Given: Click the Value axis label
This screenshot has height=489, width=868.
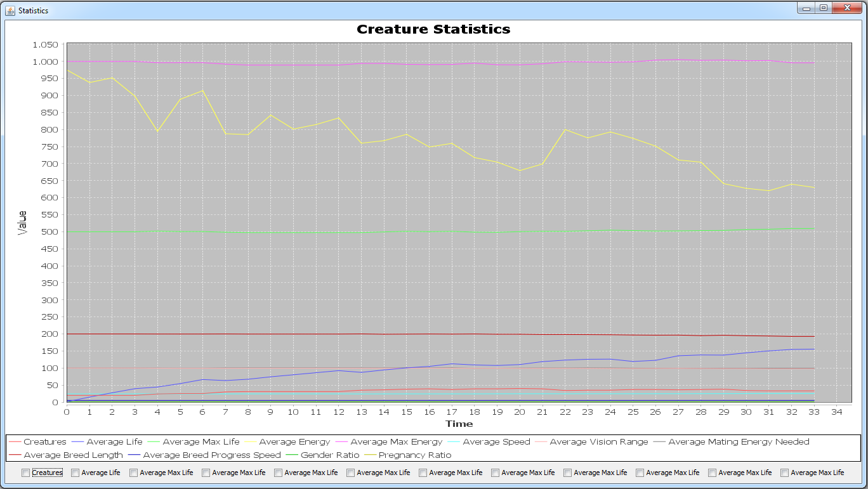Looking at the screenshot, I should click(x=23, y=223).
